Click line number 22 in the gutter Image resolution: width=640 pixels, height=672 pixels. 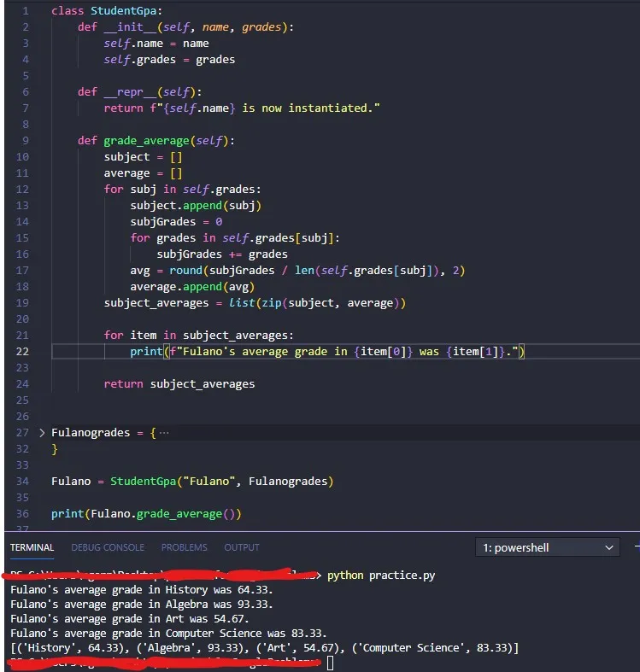22,352
